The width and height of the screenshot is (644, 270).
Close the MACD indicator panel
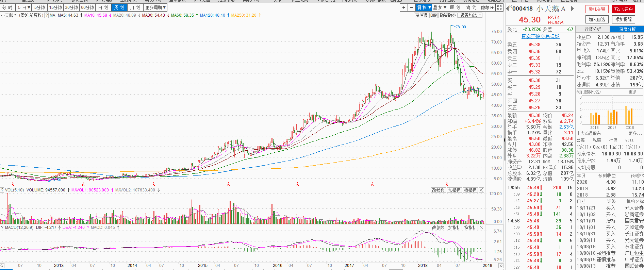[481, 227]
